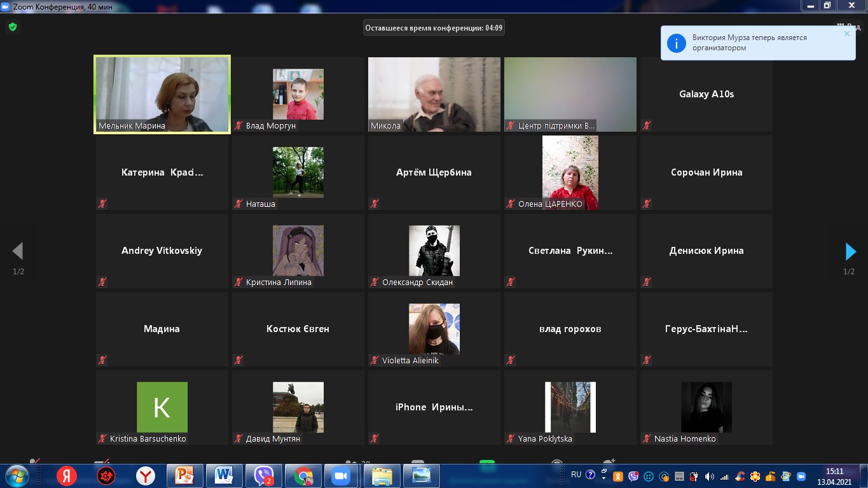
Task: Click muted mic icon on Galaxy A10s tile
Action: pos(647,126)
